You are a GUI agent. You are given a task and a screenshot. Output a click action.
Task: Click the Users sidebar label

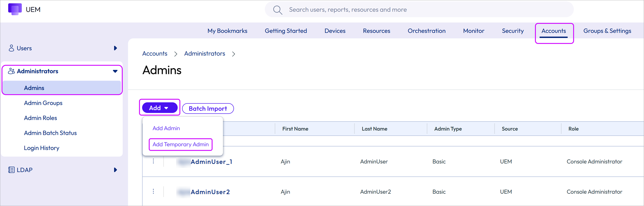24,48
